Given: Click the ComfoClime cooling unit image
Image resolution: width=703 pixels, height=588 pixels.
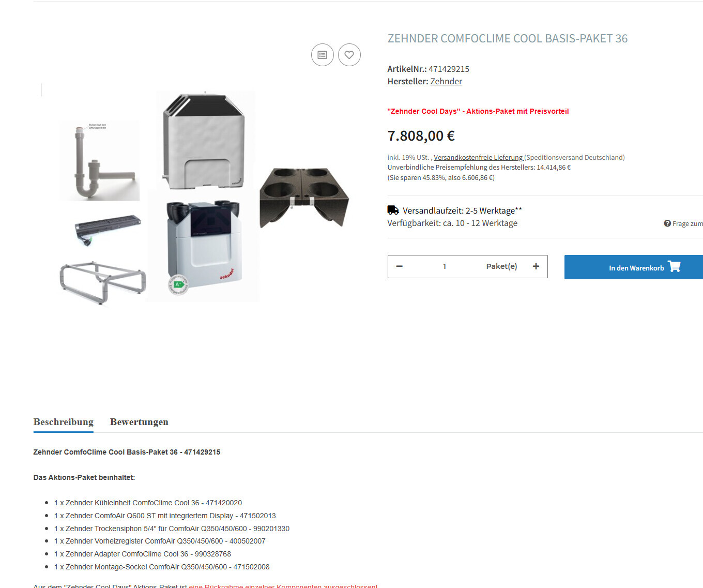Looking at the screenshot, I should pos(205,140).
